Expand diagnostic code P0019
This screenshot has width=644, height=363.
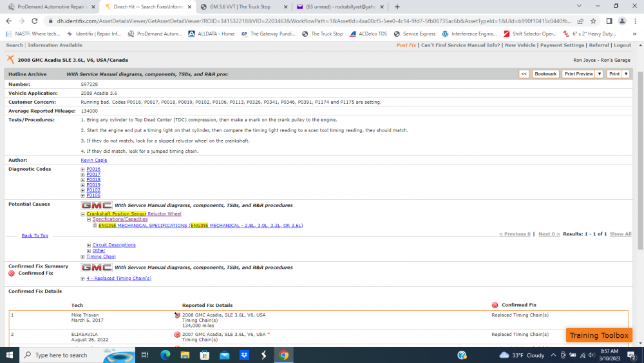tap(82, 186)
